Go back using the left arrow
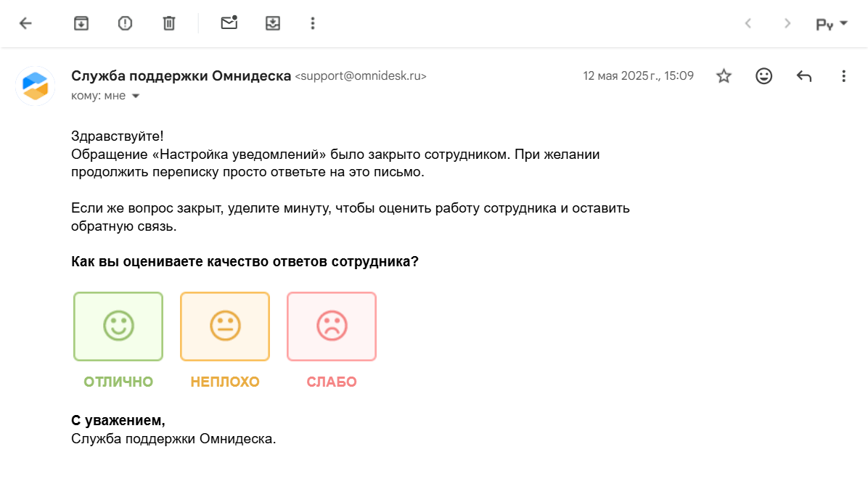868x497 pixels. pyautogui.click(x=25, y=23)
